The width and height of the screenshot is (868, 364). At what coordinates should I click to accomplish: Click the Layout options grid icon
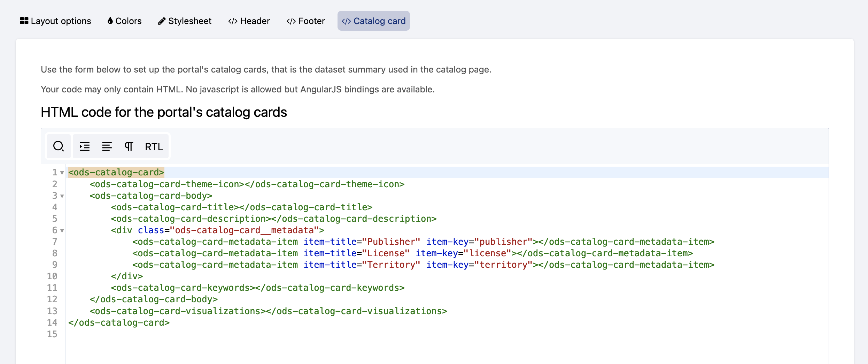coord(24,21)
